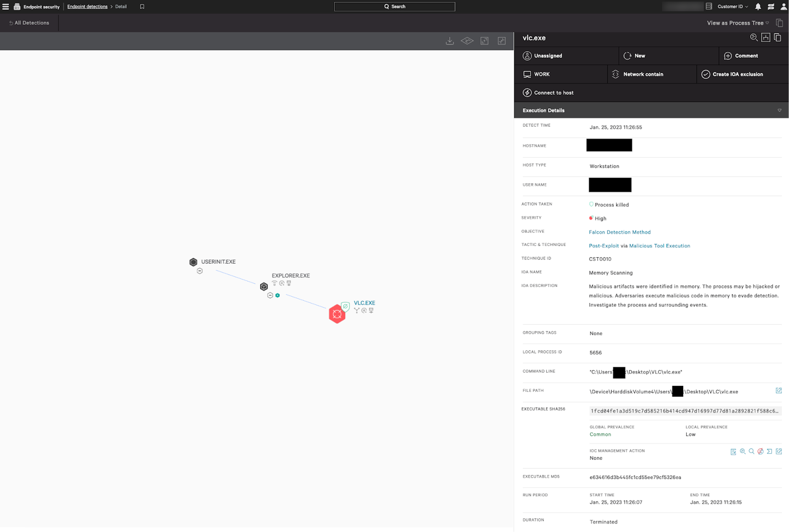Click Connect to host
The height and width of the screenshot is (532, 789).
548,93
